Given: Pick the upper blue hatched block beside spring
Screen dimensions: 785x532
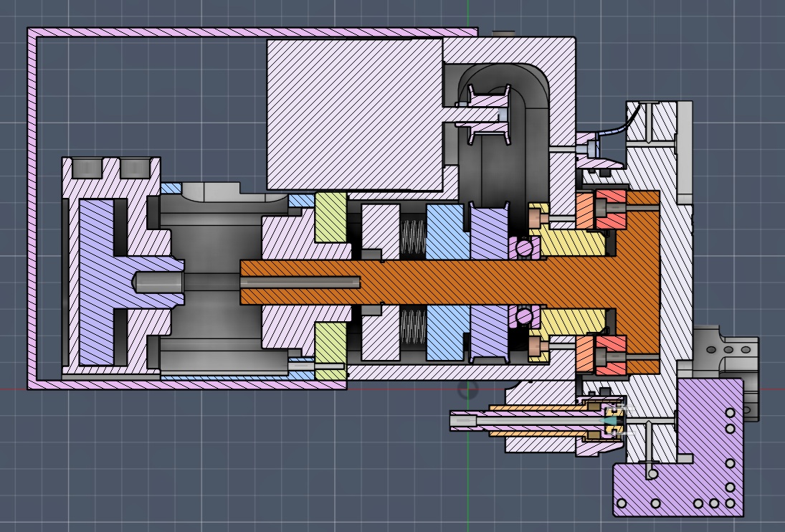Looking at the screenshot, I should click(447, 231).
